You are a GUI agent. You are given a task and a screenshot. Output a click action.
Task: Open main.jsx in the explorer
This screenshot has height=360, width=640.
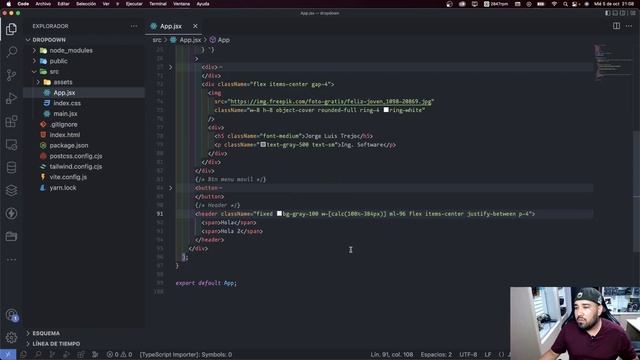[65, 114]
